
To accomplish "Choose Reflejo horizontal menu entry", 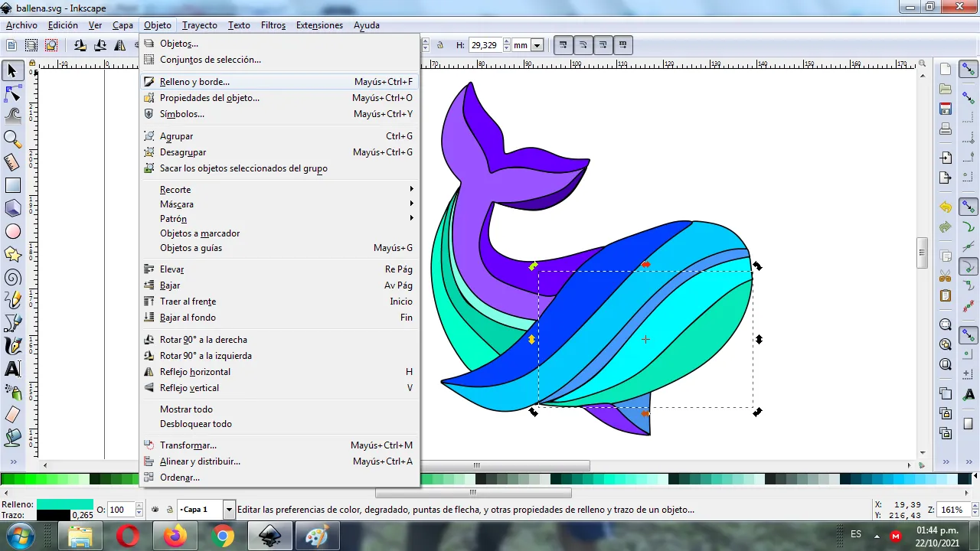I will point(279,372).
